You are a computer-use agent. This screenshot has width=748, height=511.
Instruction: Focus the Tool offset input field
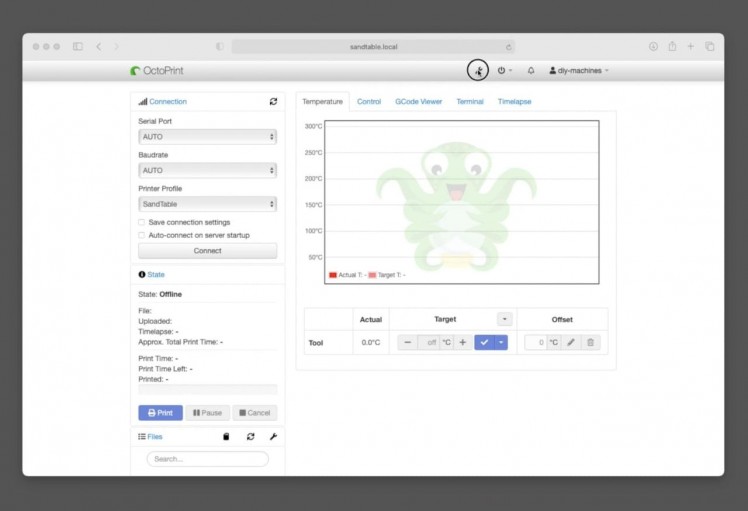pyautogui.click(x=535, y=343)
